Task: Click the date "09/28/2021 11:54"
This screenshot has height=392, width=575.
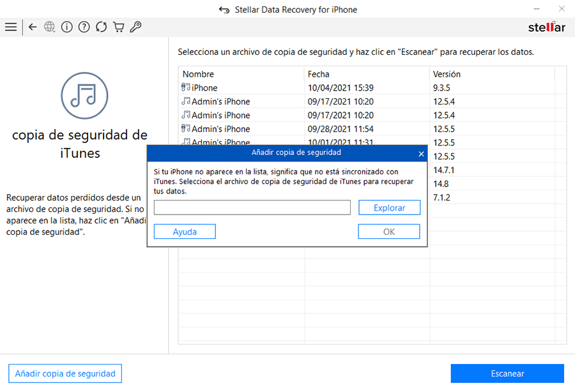Action: 341,128
